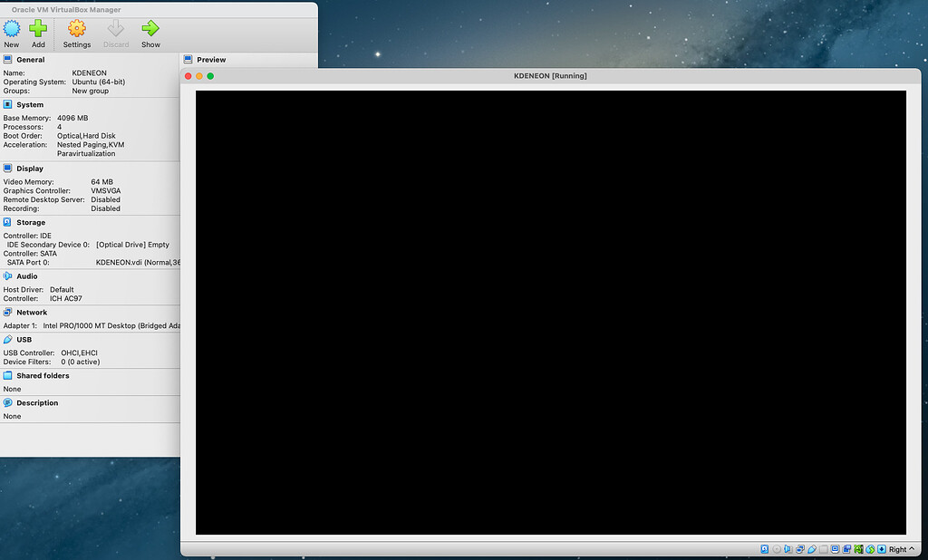The height and width of the screenshot is (560, 928).
Task: Open the network adapter status indicator
Action: (x=800, y=549)
